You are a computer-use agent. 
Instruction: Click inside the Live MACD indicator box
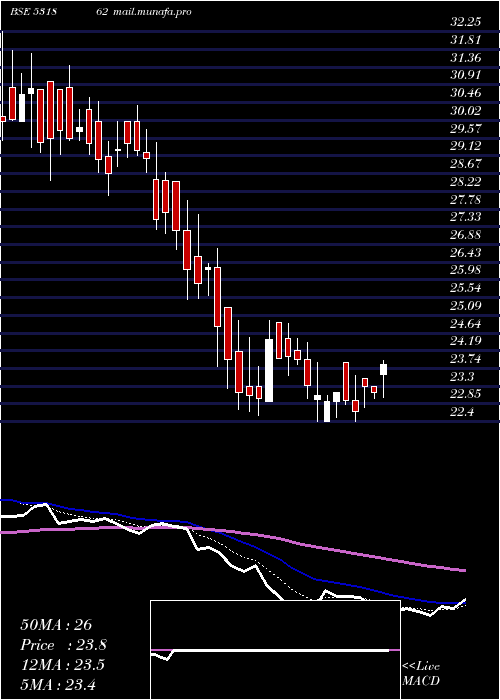pyautogui.click(x=275, y=650)
